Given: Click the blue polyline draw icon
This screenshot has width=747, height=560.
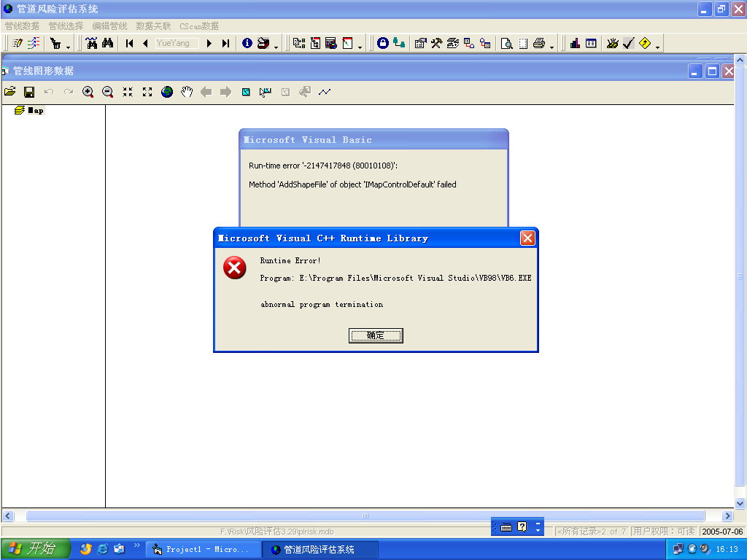Looking at the screenshot, I should [x=325, y=92].
